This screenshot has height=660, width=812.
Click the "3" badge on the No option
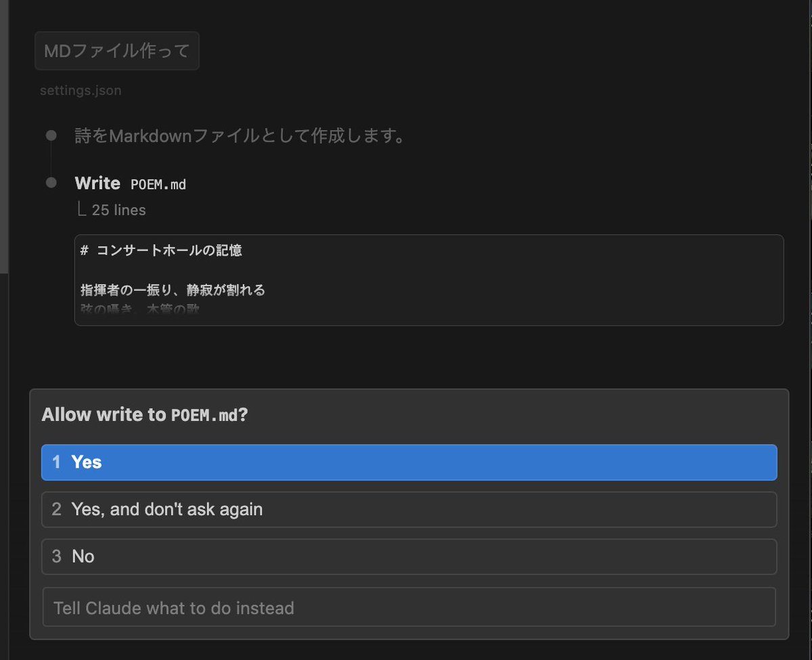pyautogui.click(x=57, y=556)
